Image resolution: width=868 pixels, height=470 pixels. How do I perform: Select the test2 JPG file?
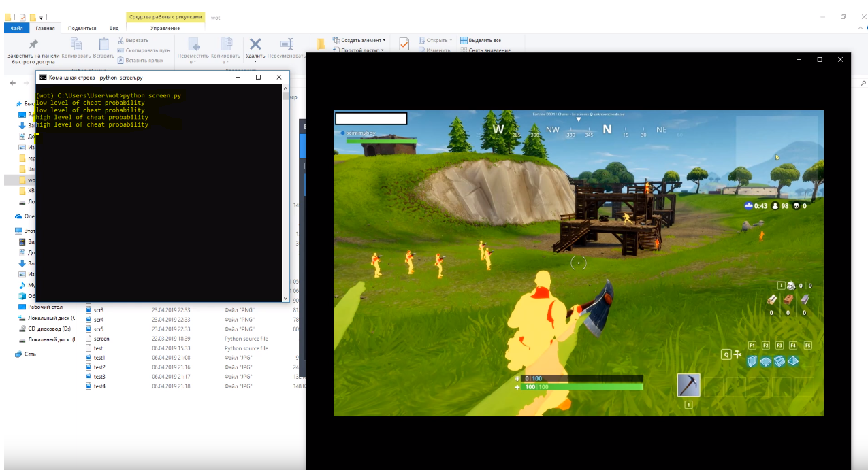[99, 367]
